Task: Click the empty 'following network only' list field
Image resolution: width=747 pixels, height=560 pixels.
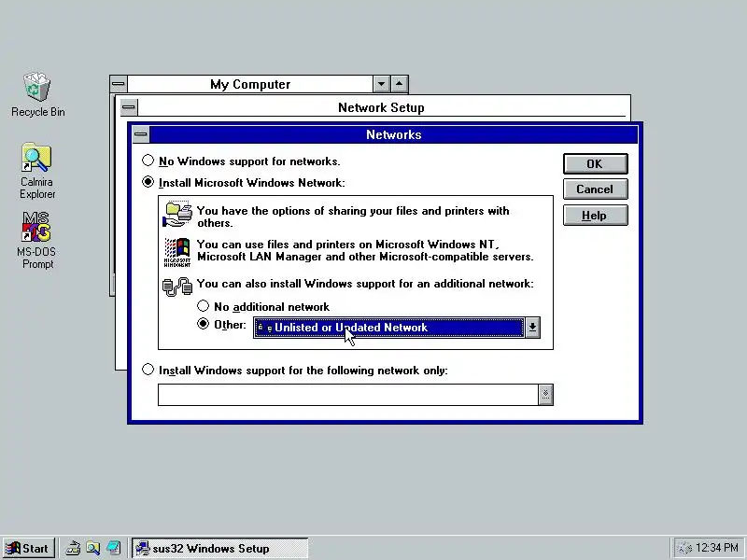Action: [347, 395]
